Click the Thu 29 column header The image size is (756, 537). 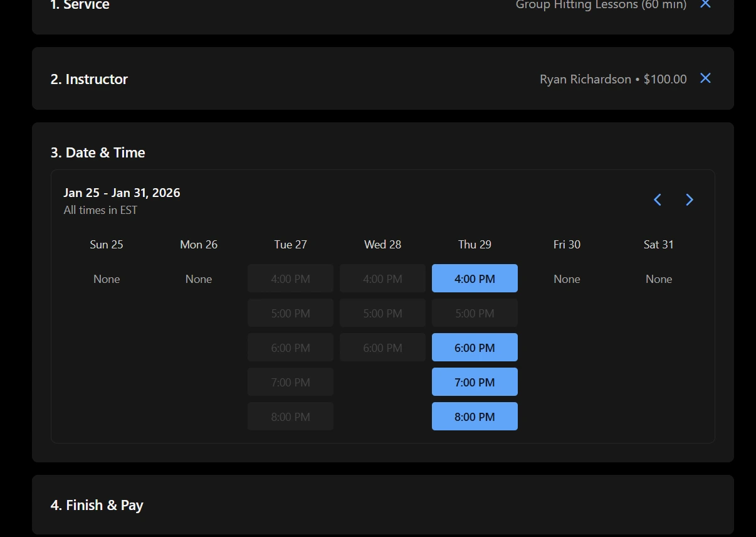tap(475, 245)
